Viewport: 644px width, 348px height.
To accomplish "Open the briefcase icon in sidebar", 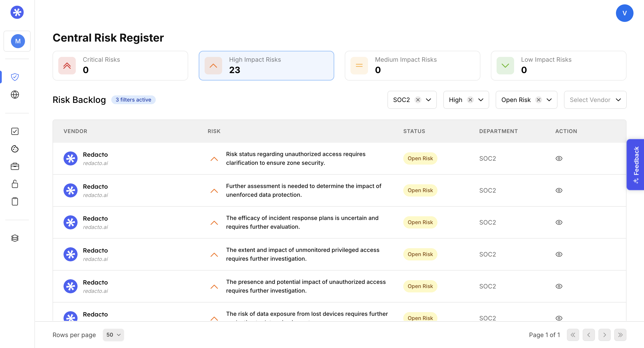I will [15, 166].
